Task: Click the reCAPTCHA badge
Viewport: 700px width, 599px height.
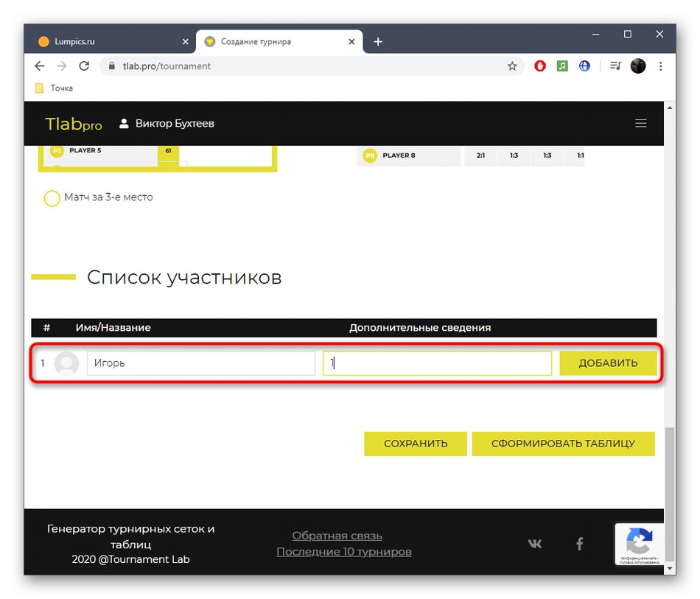Action: point(640,544)
